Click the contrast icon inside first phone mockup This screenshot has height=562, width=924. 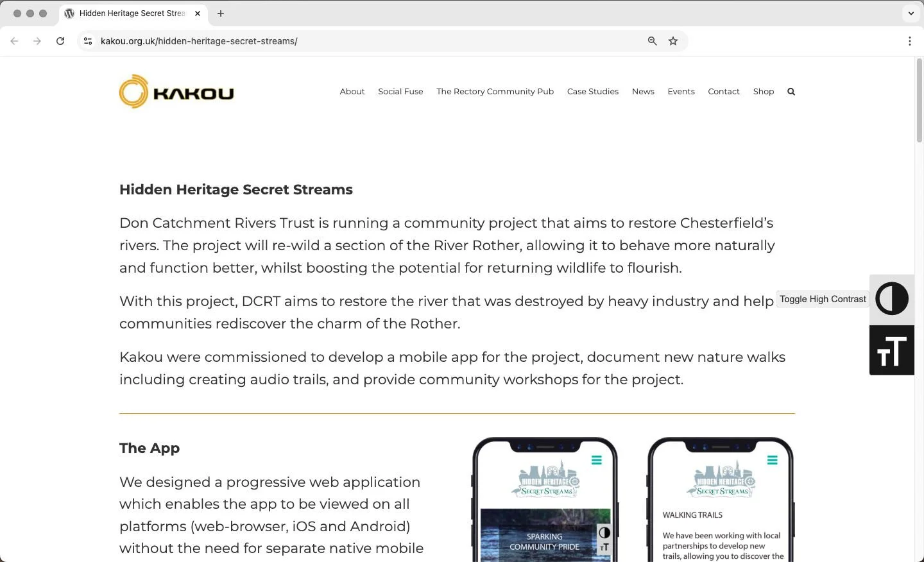coord(604,532)
